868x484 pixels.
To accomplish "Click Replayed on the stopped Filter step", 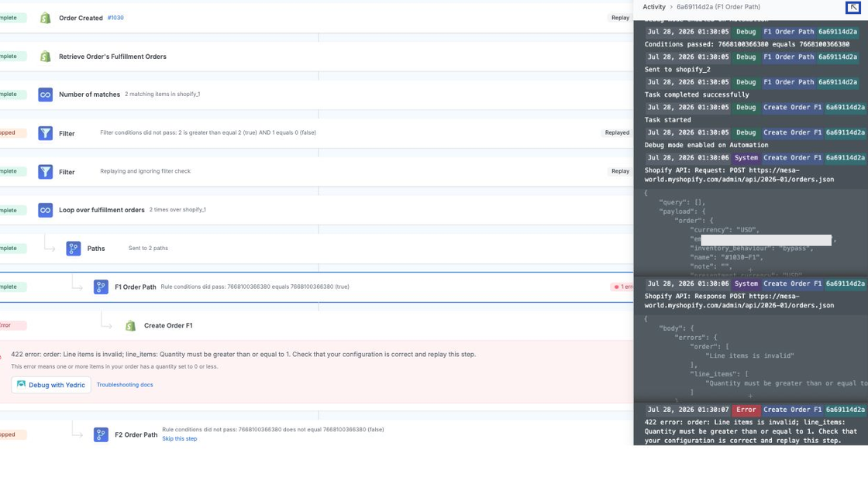I will pos(617,132).
